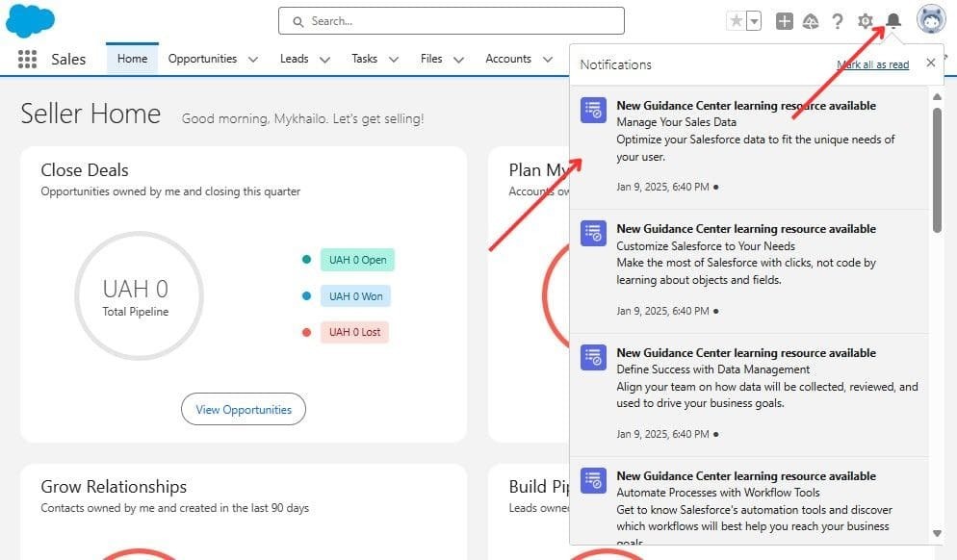The height and width of the screenshot is (560, 957).
Task: Click the Define Success with Data Management notification icon
Action: 593,358
